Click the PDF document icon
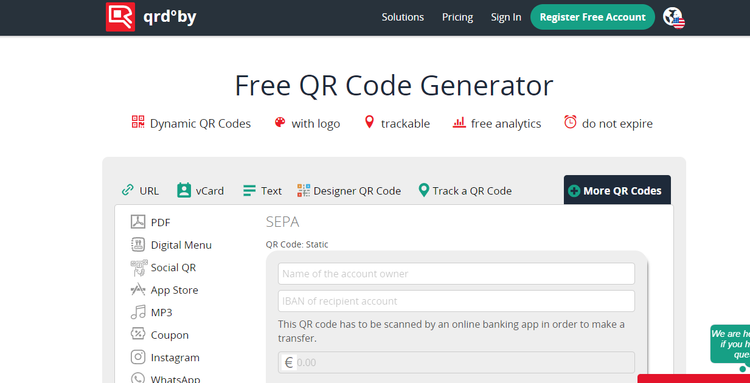 pyautogui.click(x=138, y=222)
